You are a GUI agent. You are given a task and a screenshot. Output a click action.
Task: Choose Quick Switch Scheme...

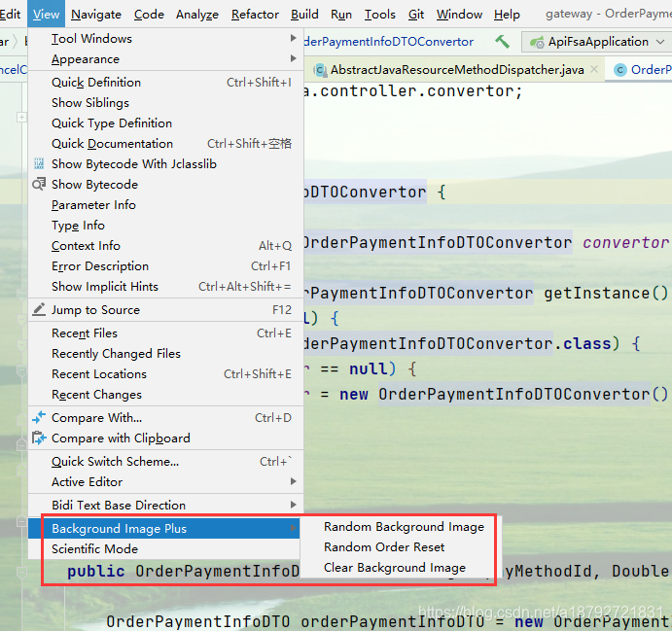(x=166, y=462)
